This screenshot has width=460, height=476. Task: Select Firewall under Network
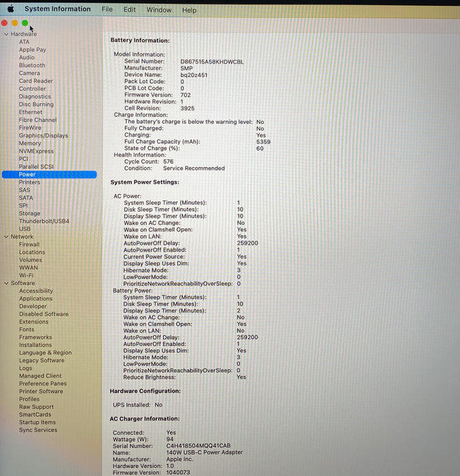[x=29, y=244]
